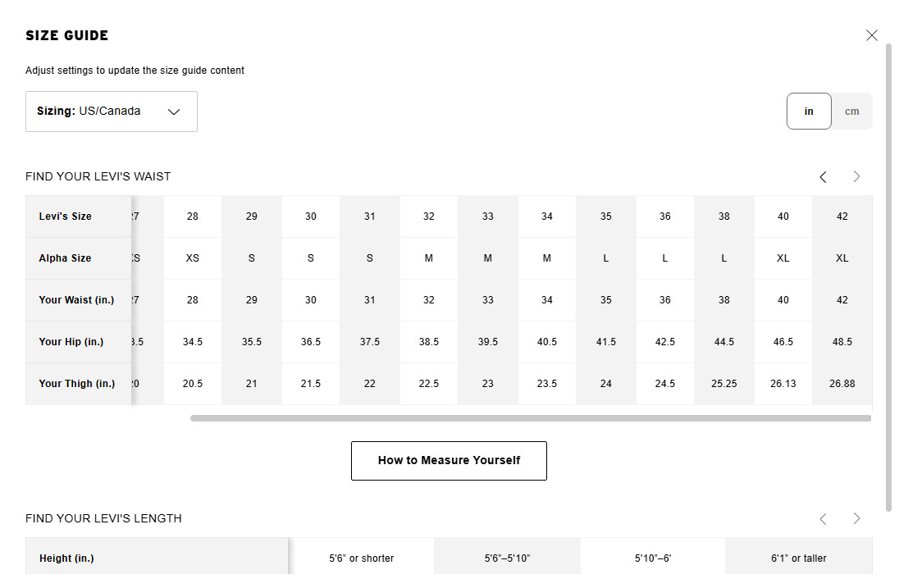899x588 pixels.
Task: Click hip value 34.5
Action: (x=193, y=342)
